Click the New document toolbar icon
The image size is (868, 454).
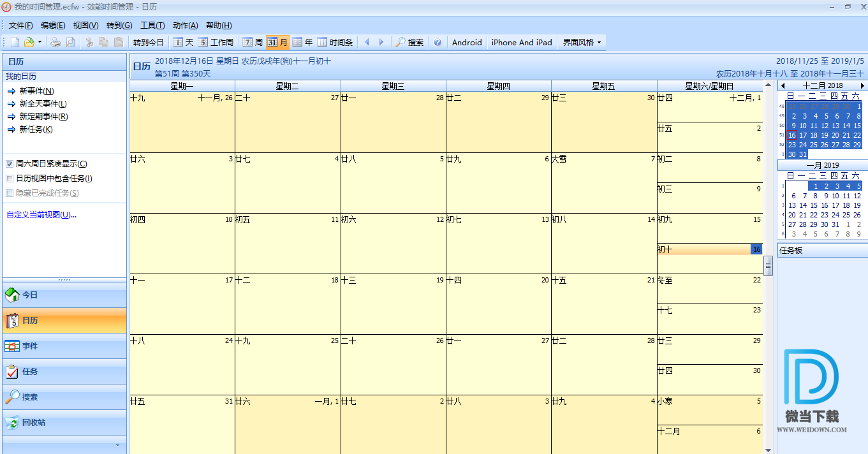point(15,42)
